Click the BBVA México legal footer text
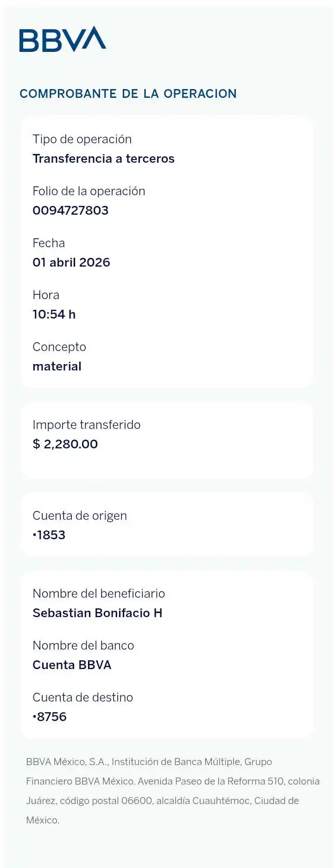Viewport: 334px width, 868px height. 172,791
